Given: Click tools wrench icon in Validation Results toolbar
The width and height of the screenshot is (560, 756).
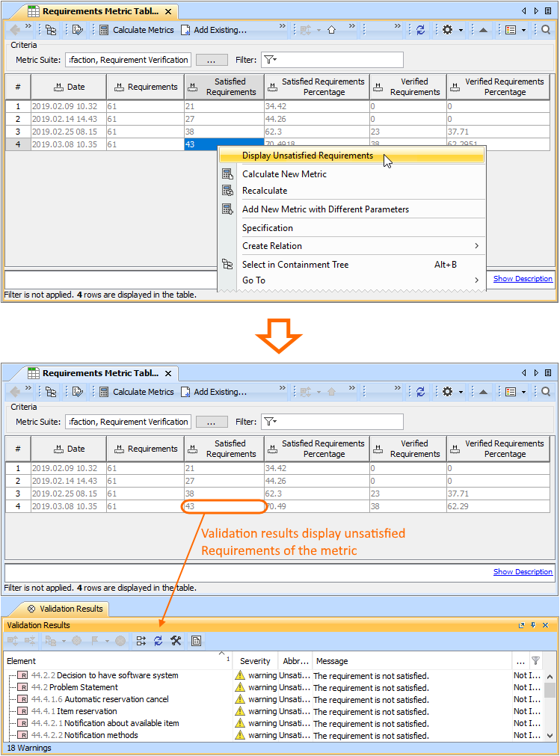Looking at the screenshot, I should pyautogui.click(x=176, y=641).
